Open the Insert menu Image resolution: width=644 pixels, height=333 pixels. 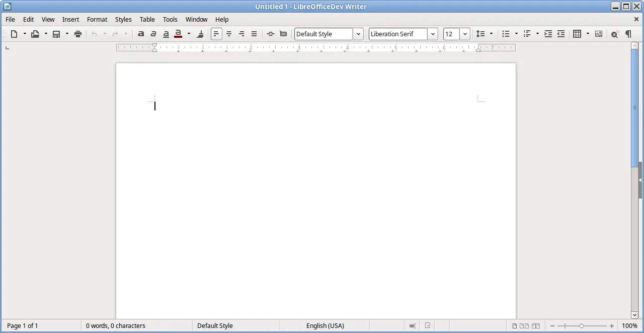click(x=71, y=19)
